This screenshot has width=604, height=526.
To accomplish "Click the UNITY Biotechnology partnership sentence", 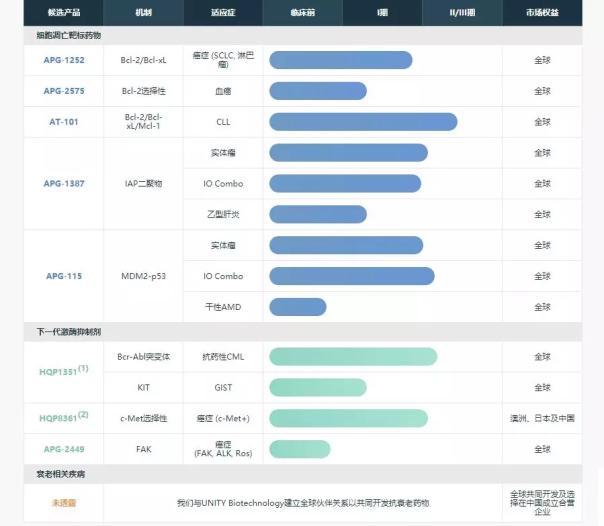I will [303, 503].
